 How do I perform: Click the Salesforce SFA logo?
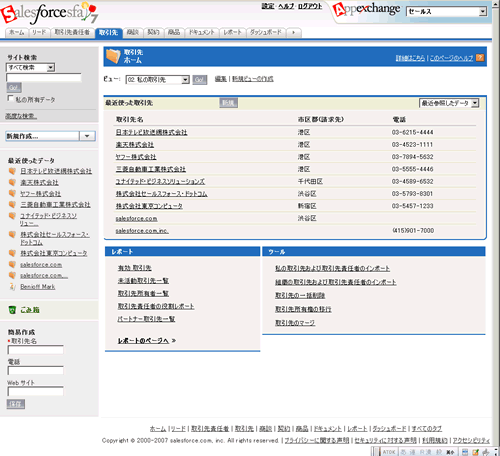(49, 14)
